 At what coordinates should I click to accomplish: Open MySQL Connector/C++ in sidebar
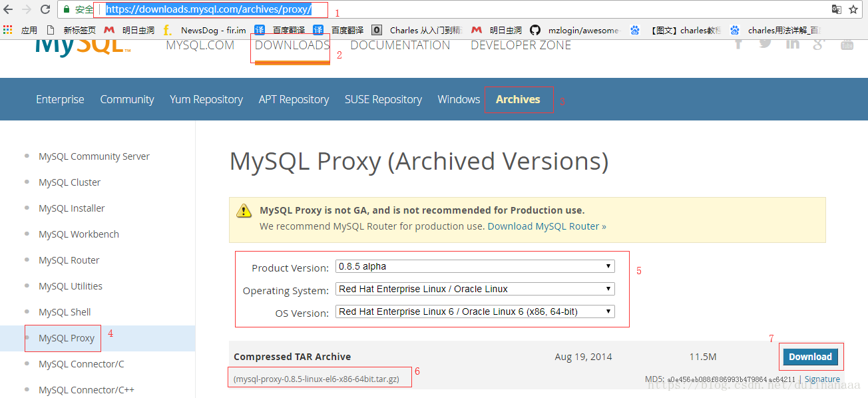(87, 390)
